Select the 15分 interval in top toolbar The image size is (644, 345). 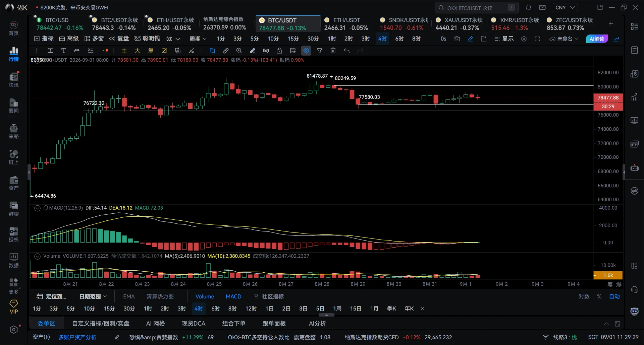(293, 39)
